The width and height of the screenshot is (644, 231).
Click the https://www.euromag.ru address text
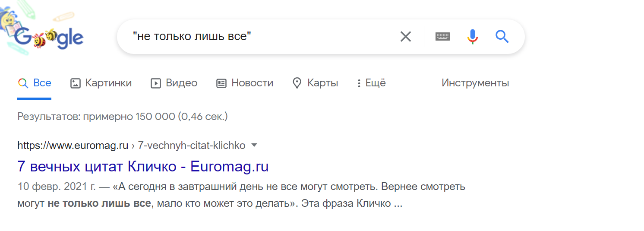coord(73,146)
